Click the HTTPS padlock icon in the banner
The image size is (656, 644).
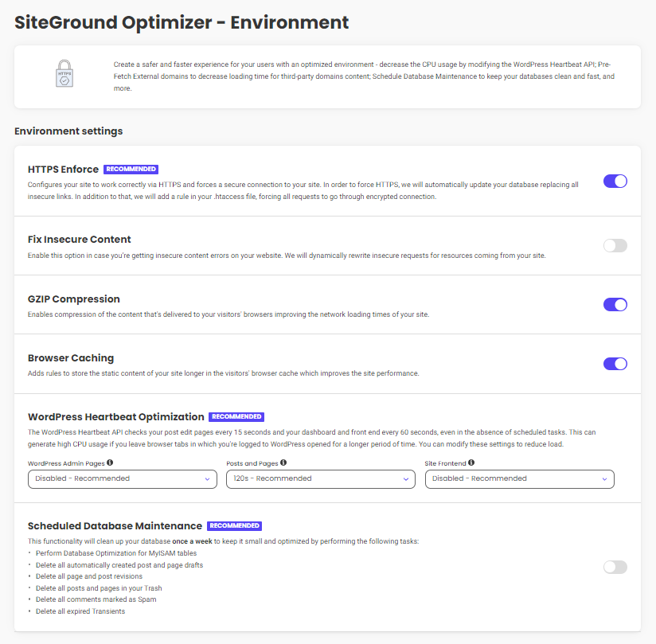64,72
